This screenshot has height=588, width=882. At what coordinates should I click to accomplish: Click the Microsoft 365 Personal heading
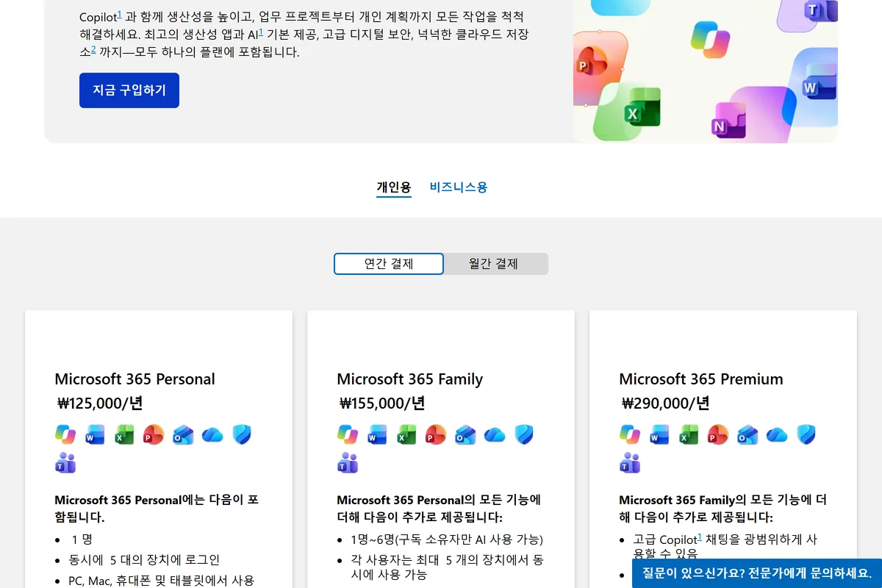tap(135, 379)
